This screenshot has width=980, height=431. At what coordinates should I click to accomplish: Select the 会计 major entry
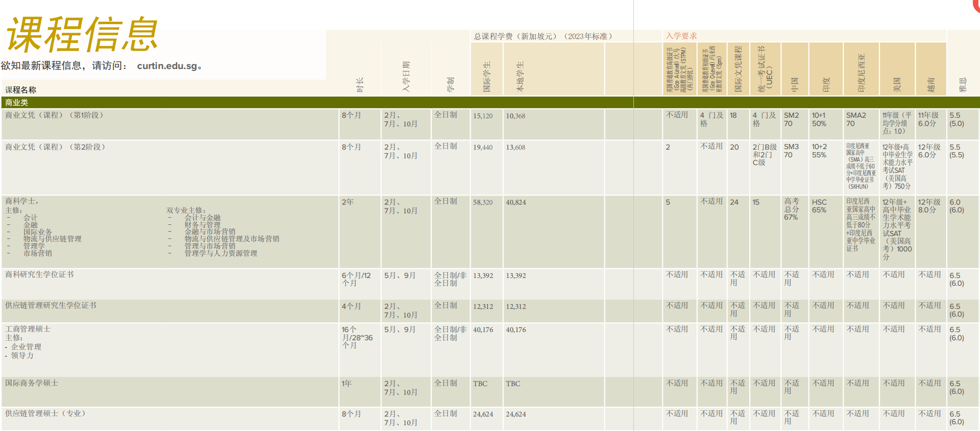pos(30,218)
